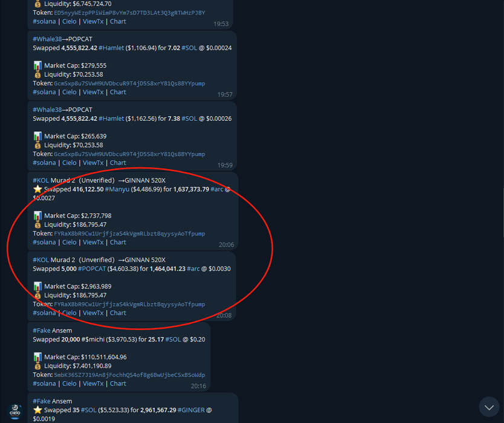Open #solana hashtag in 19:53 message
504x423 pixels.
[44, 22]
